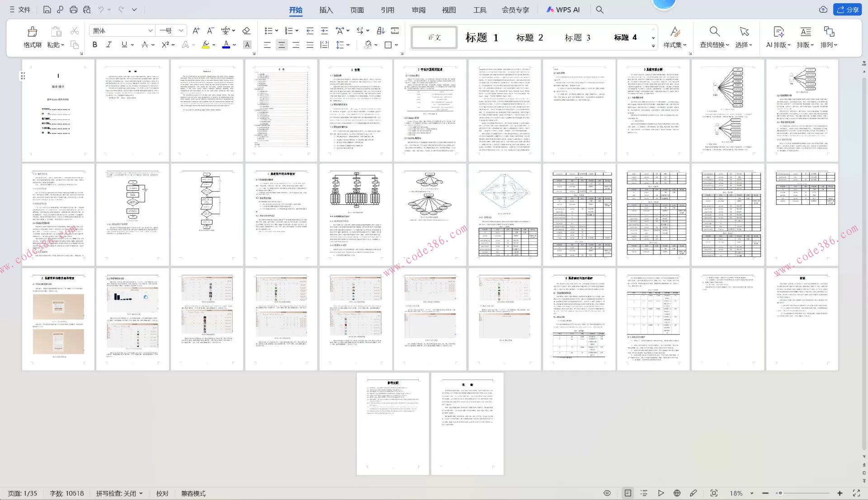
Task: Select the references (参考文献) page thumbnail
Action: [x=393, y=424]
